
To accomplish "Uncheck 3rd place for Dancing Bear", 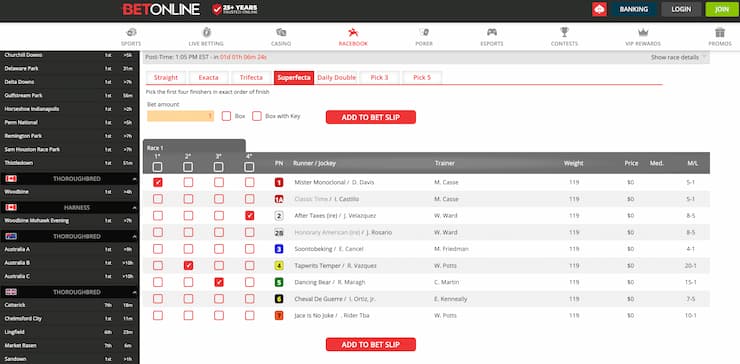I will pos(219,282).
